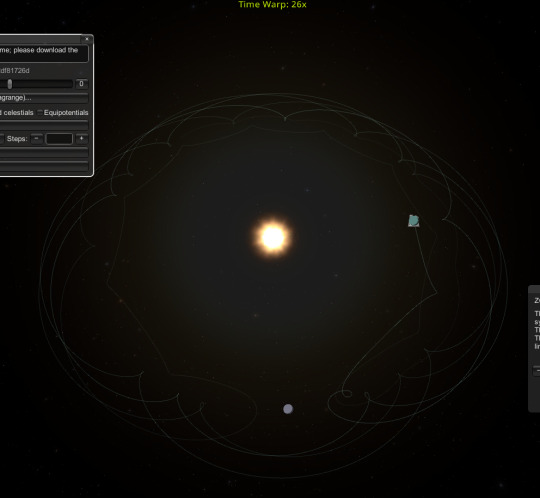Viewport: 540px width, 498px height.
Task: Increase Steps with the plus button
Action: point(82,138)
